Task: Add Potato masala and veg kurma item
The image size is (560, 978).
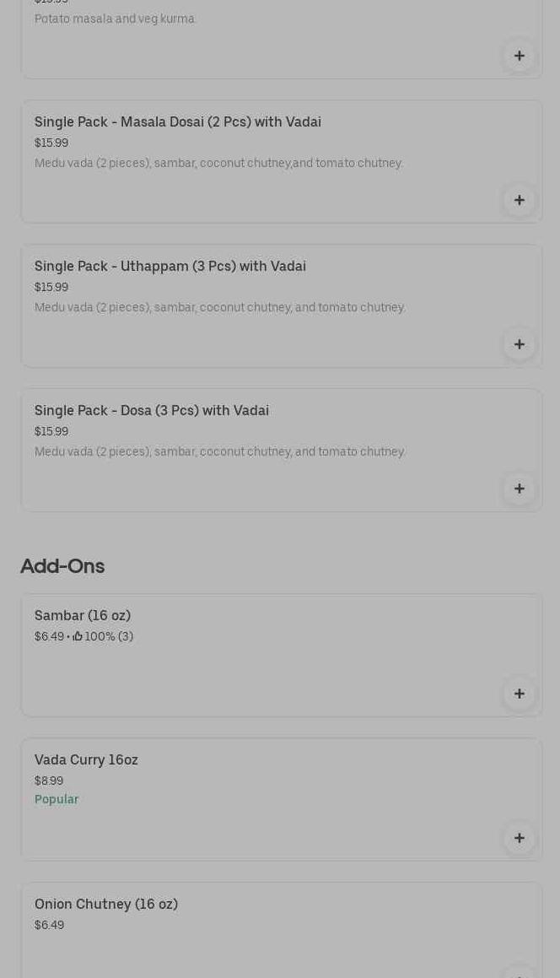Action: tap(519, 57)
